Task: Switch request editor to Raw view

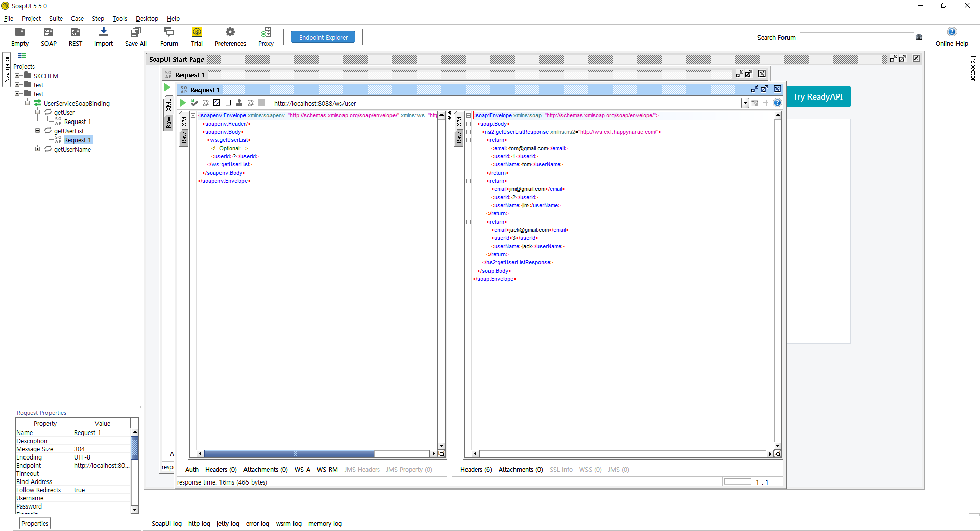Action: 184,137
